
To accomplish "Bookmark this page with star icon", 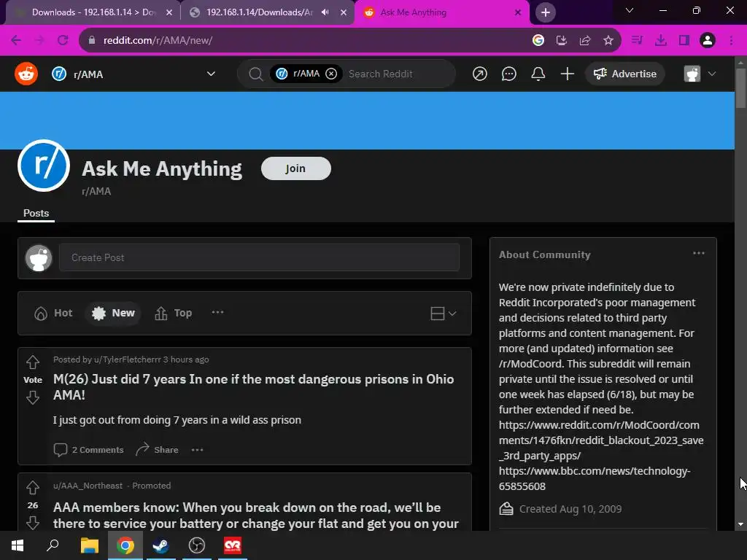I will pos(608,41).
